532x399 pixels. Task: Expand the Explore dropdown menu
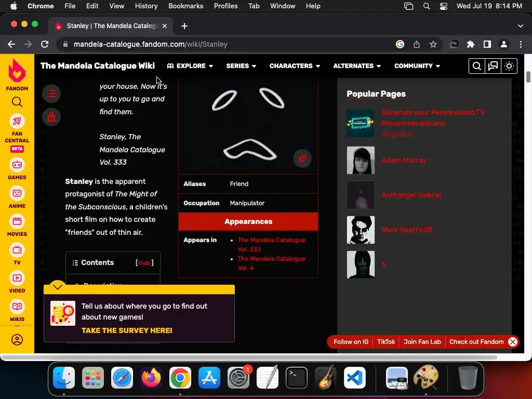click(x=190, y=66)
